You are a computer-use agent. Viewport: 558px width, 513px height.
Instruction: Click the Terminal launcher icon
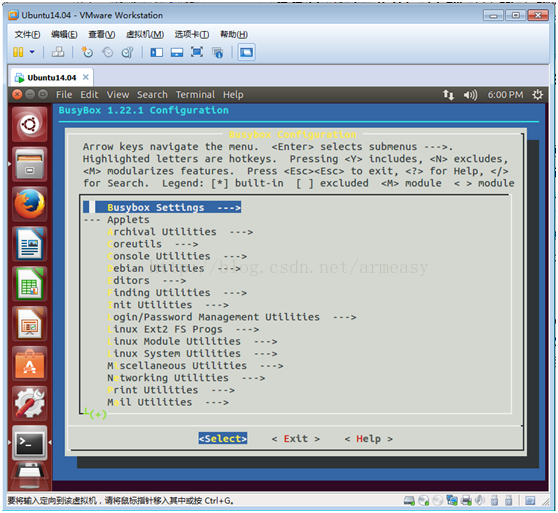tap(30, 443)
